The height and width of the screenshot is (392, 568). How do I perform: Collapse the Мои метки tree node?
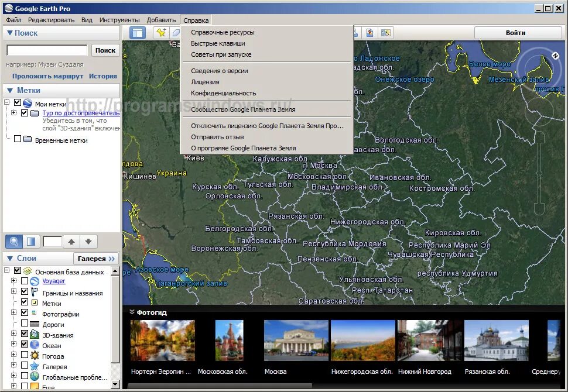(6, 102)
